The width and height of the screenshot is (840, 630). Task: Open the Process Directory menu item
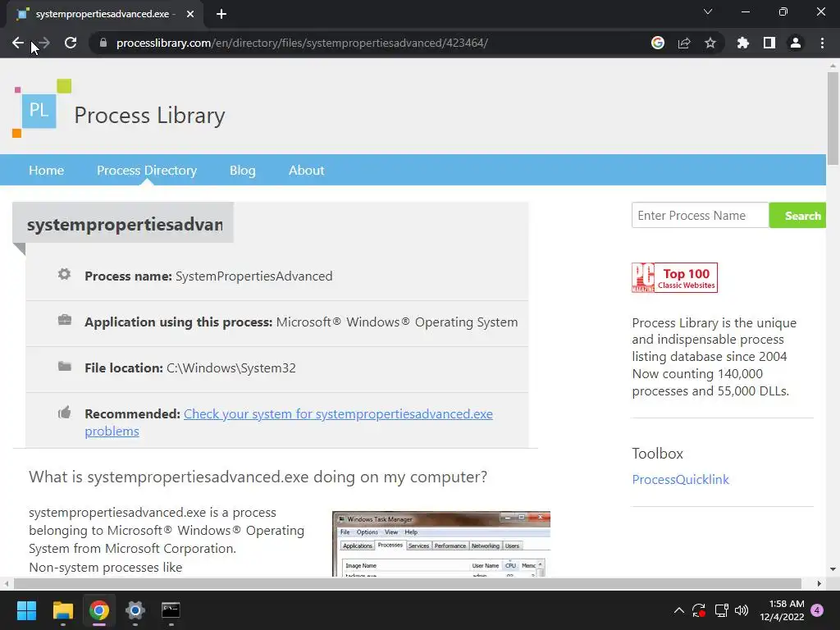[147, 171]
